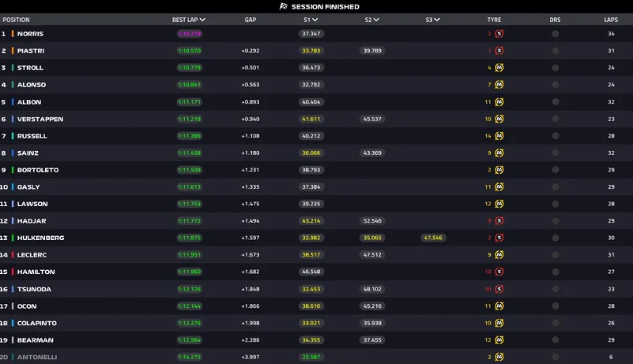Click Piastri's soft tyre icon
The height and width of the screenshot is (364, 633).
[x=499, y=51]
